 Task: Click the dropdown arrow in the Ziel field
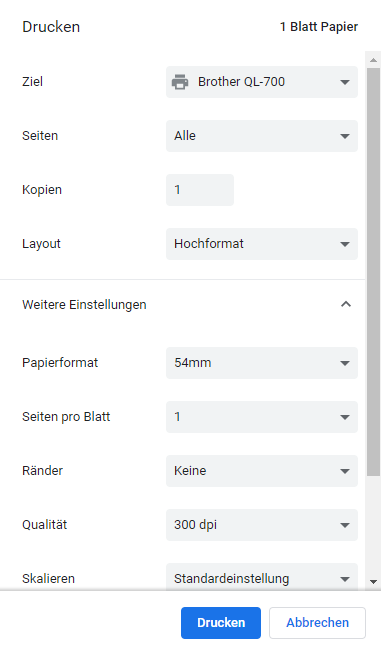pos(345,82)
